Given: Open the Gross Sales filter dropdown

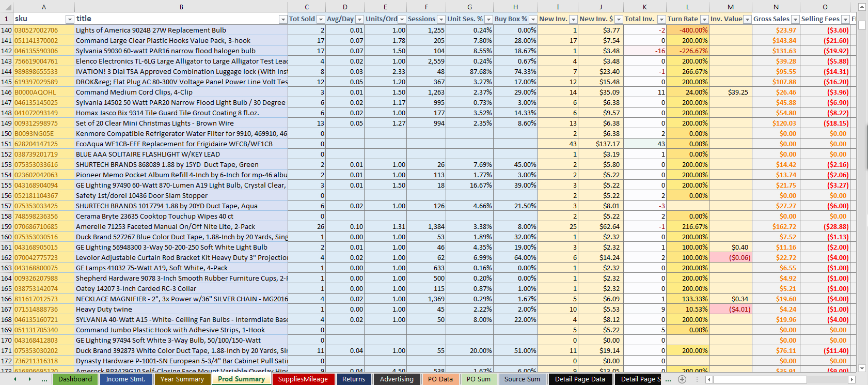Looking at the screenshot, I should click(x=795, y=19).
